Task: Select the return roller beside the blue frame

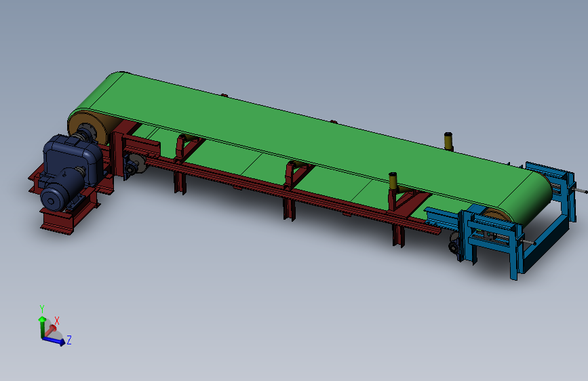Action: pos(453,244)
